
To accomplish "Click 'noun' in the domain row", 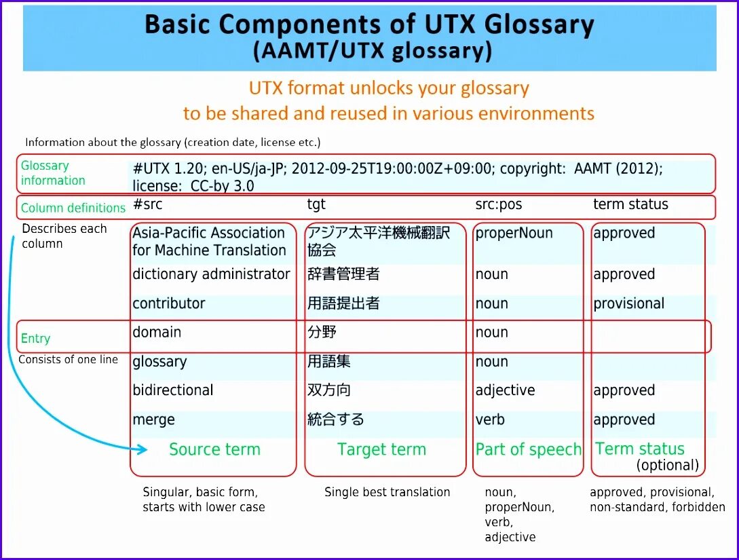I will tap(491, 333).
